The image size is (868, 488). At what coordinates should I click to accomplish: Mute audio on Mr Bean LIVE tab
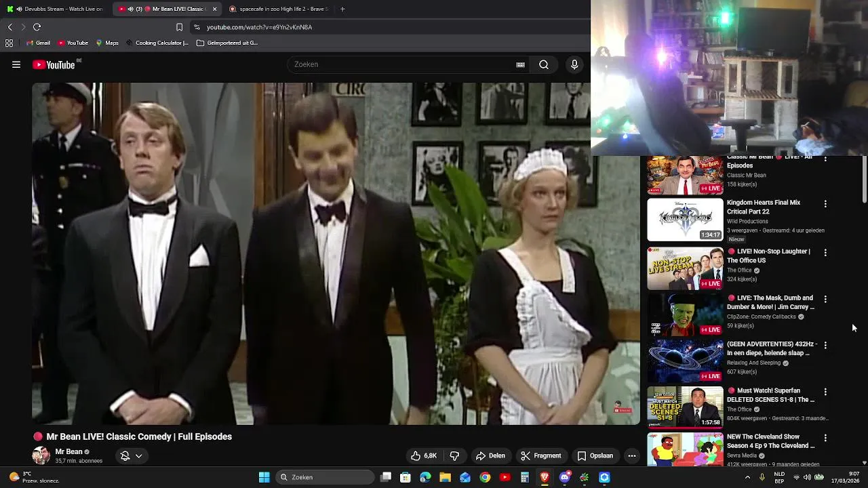click(x=130, y=9)
